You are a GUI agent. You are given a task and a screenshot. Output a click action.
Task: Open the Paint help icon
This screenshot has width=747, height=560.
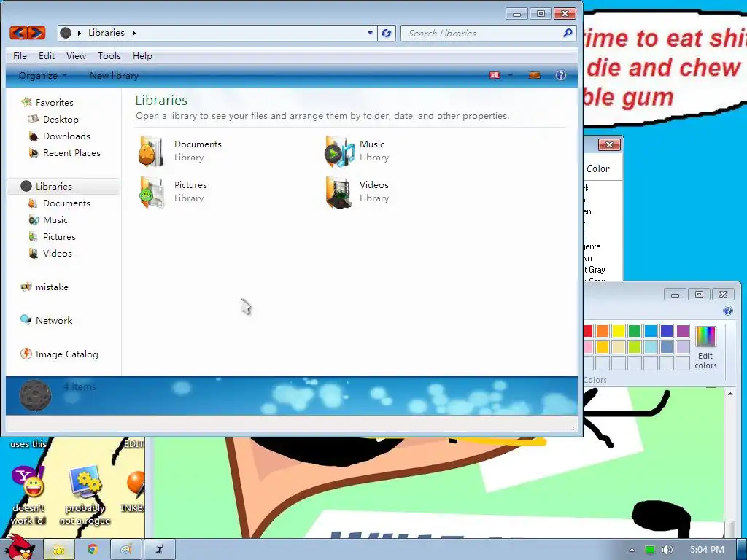(728, 311)
